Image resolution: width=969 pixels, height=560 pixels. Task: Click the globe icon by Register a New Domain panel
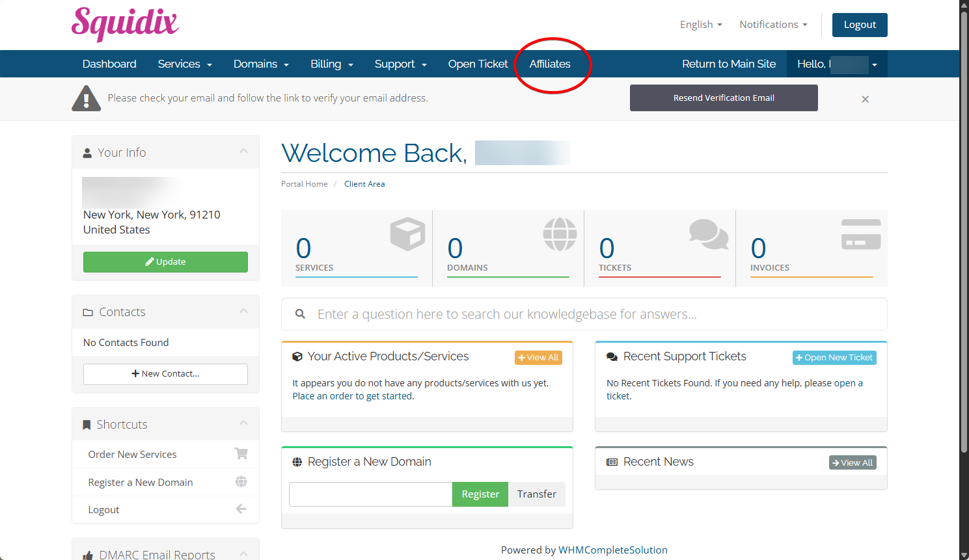coord(297,462)
